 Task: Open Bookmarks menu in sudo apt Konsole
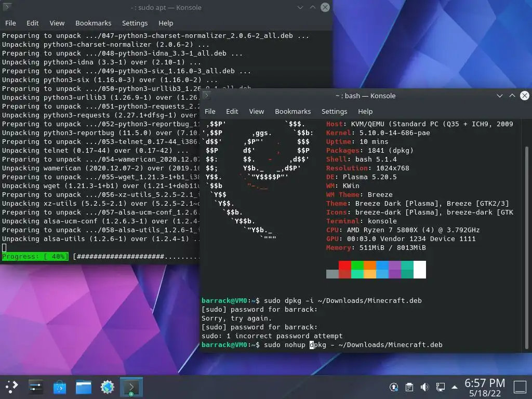[x=94, y=23]
